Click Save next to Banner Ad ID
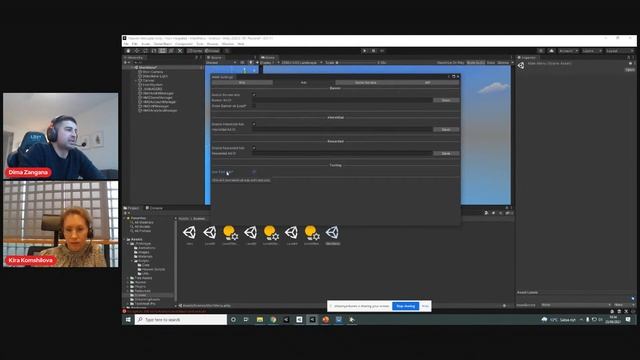The width and height of the screenshot is (640, 360). [x=446, y=100]
